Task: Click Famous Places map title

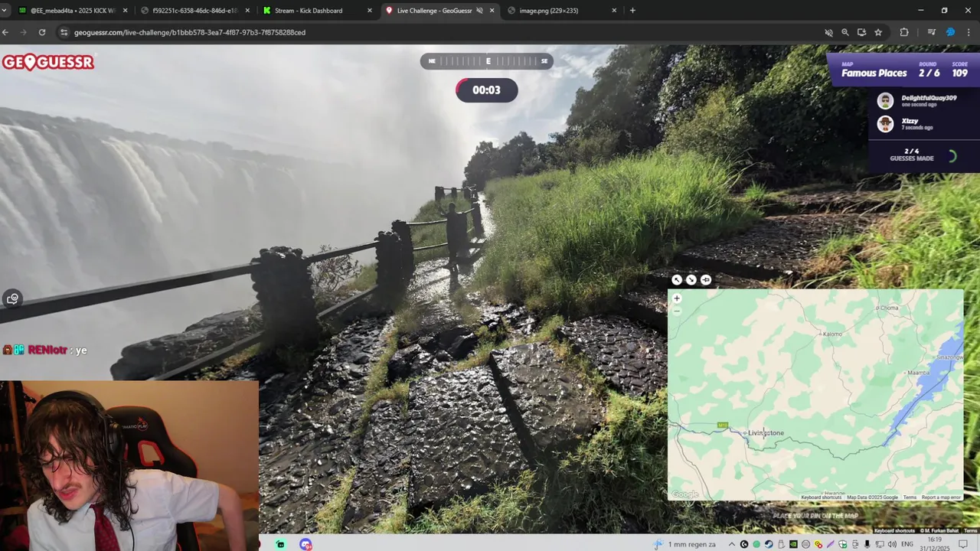Action: [x=874, y=73]
